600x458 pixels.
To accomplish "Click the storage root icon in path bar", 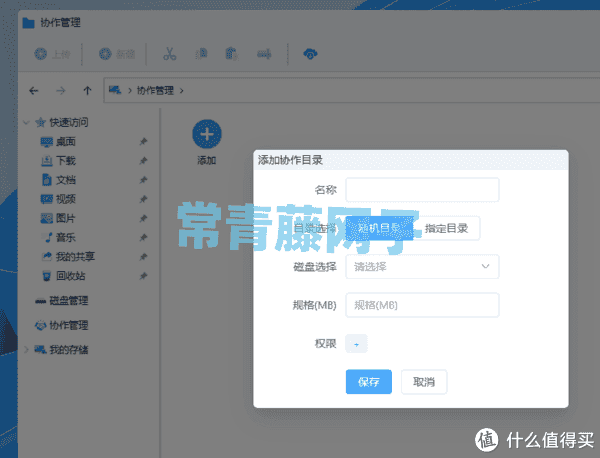I will [115, 90].
